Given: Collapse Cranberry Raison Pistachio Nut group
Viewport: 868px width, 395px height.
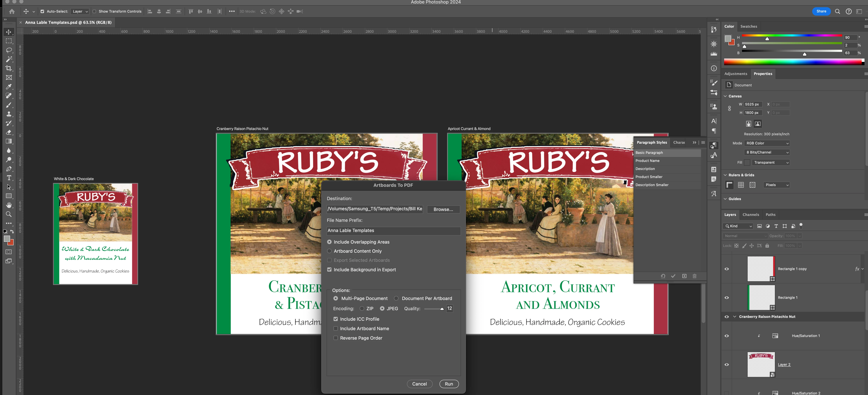Looking at the screenshot, I should (734, 317).
